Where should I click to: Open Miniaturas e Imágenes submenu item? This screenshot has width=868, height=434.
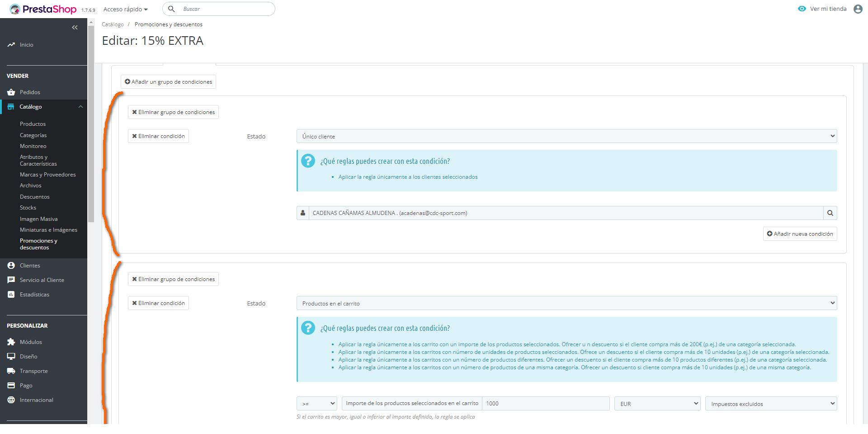point(48,230)
